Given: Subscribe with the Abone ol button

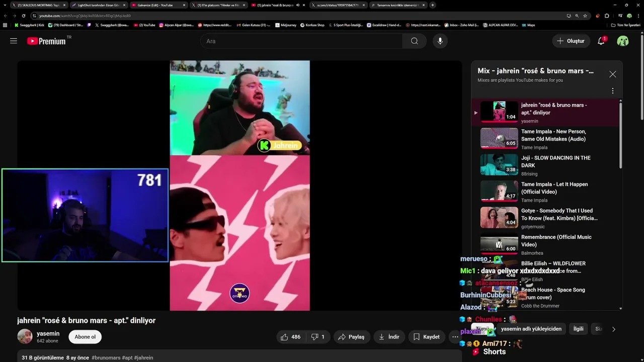Looking at the screenshot, I should pos(85,337).
